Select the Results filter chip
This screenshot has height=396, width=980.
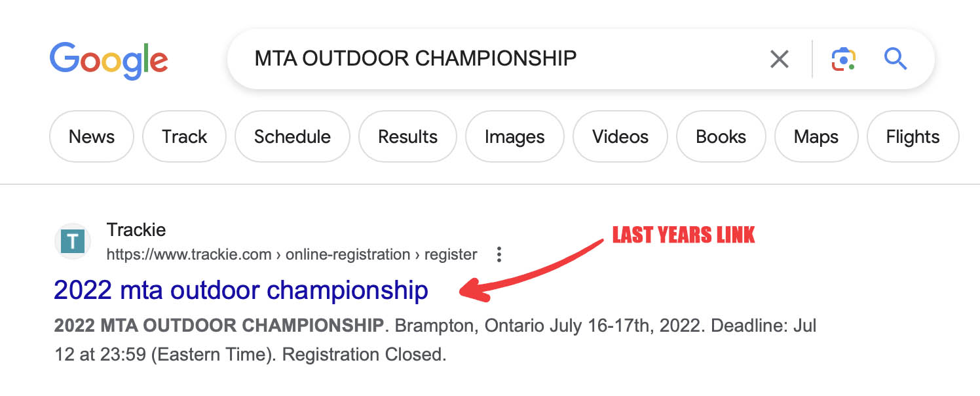point(407,137)
